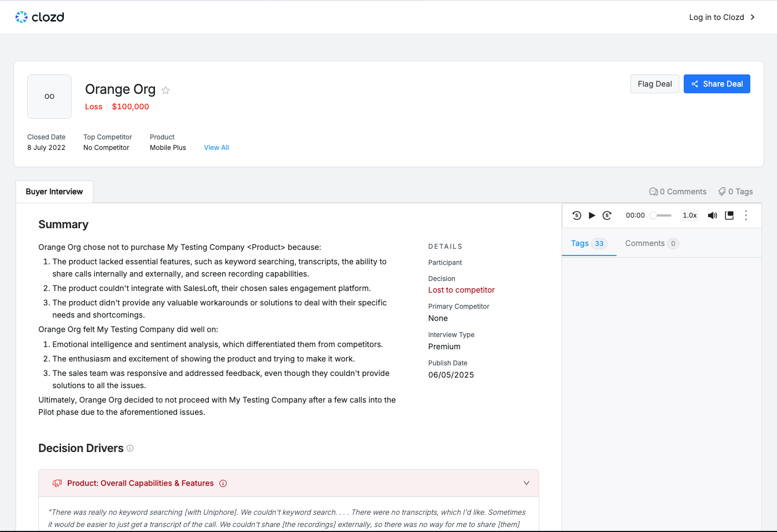Click the valuable workarounds summary point
The width and height of the screenshot is (777, 532).
[x=219, y=309]
